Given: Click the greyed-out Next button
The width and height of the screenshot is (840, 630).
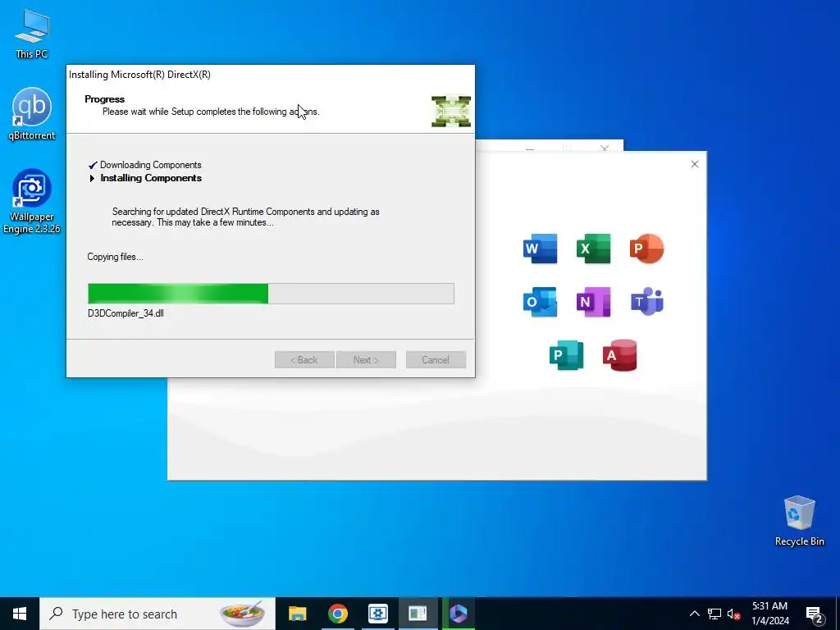Looking at the screenshot, I should [x=366, y=359].
